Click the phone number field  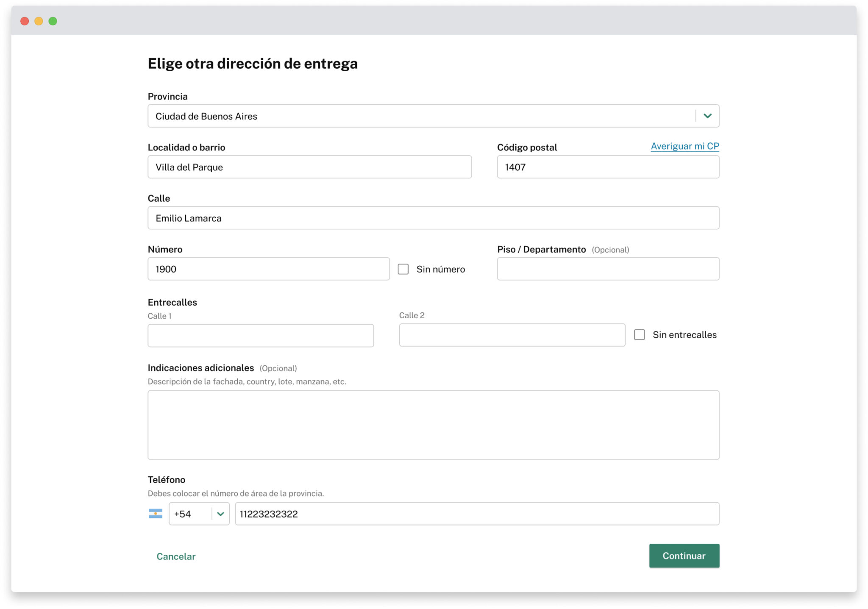477,514
